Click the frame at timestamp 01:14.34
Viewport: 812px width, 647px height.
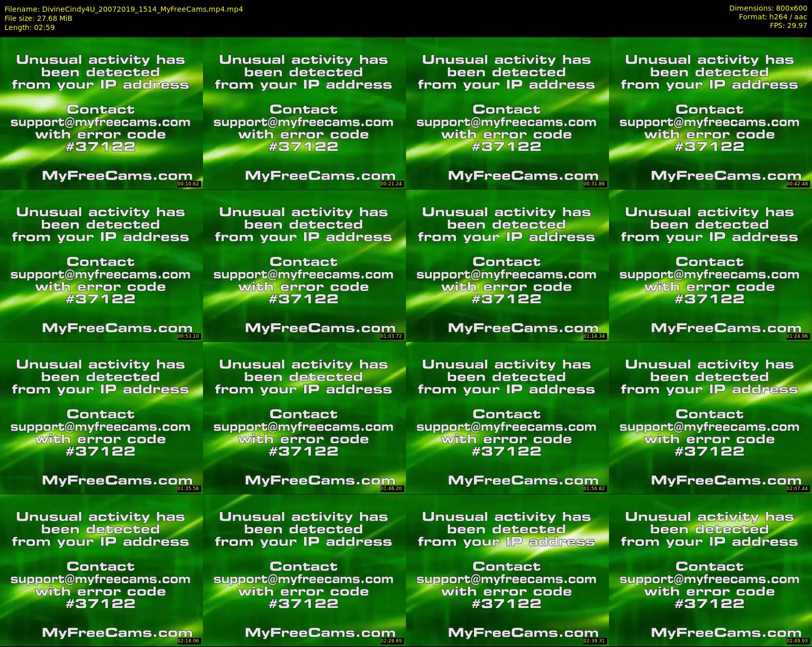click(507, 265)
